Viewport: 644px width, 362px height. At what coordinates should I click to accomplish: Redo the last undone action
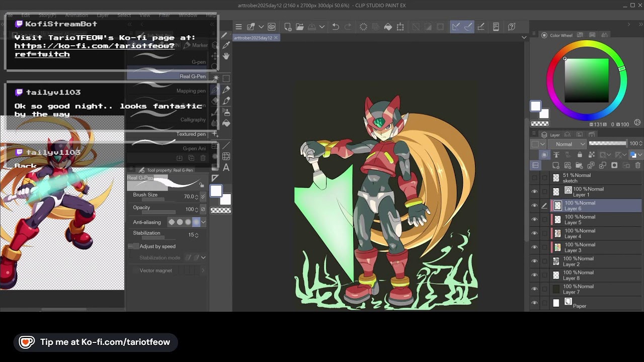tap(348, 27)
